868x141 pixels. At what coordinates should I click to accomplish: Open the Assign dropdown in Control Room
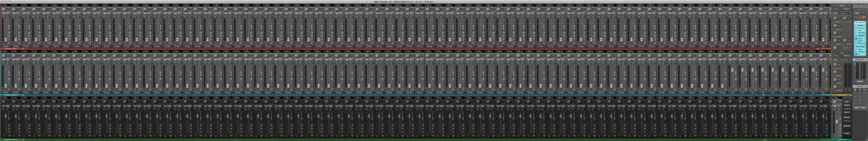click(x=847, y=133)
